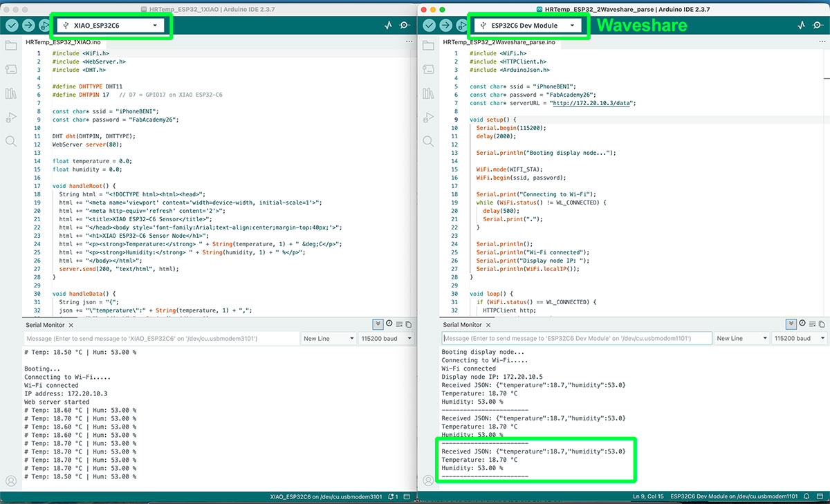Open Serial Plotter in the XIAO window
Viewport: 830px width, 504px height.
[388, 25]
